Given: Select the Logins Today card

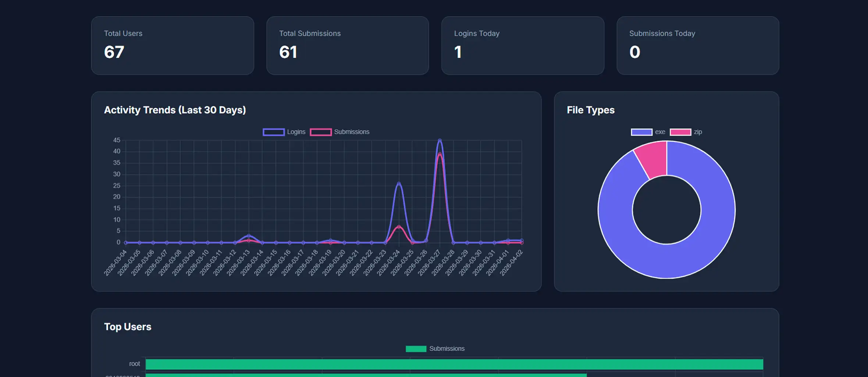Looking at the screenshot, I should (523, 45).
